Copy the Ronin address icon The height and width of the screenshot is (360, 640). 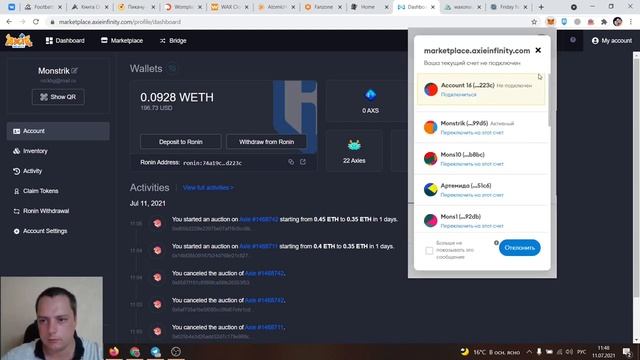(291, 162)
